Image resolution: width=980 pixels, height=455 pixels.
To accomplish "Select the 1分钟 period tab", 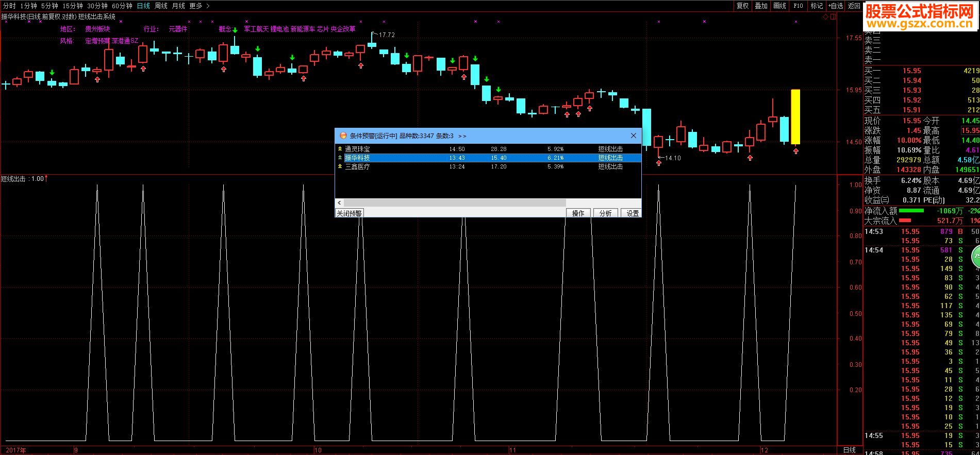I will (x=29, y=6).
